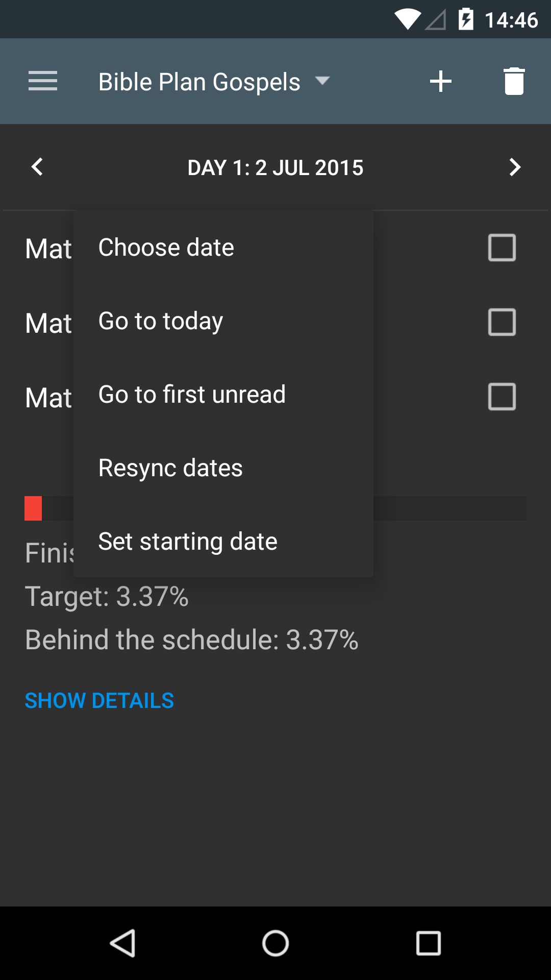Expand the Bible Plan Gospels dropdown arrow
Viewport: 551px width, 980px height.
coord(322,81)
